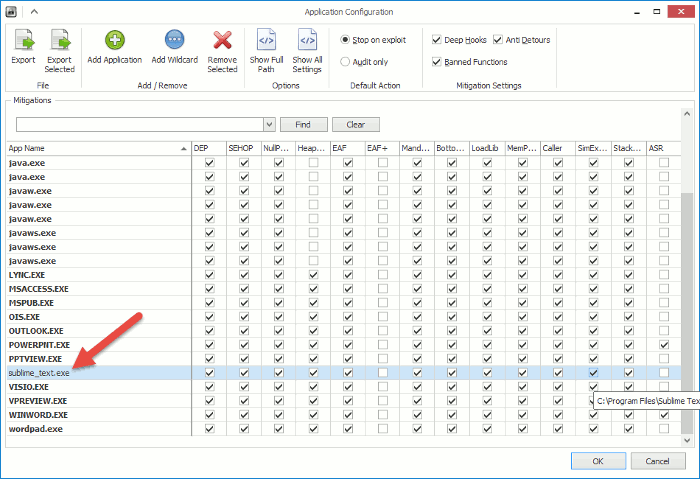
Task: Click Export Selected icon
Action: [x=60, y=40]
